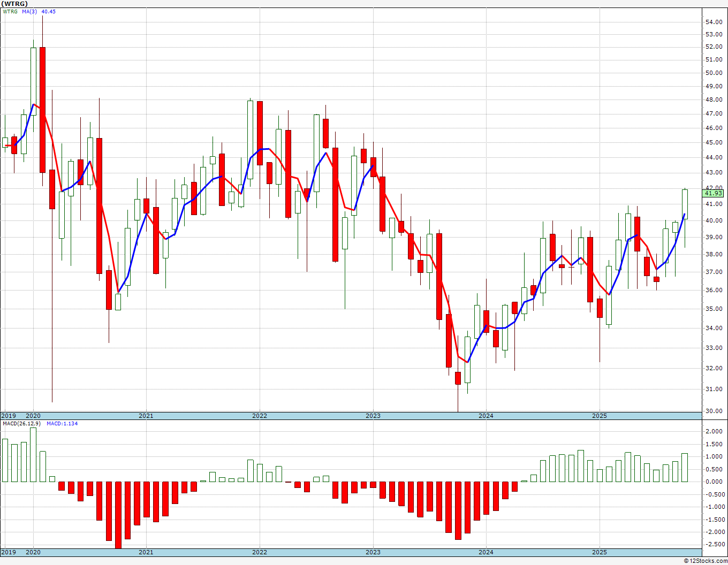Click the 38.00 price axis label
Viewport: 728px width, 565px height.
click(x=714, y=255)
